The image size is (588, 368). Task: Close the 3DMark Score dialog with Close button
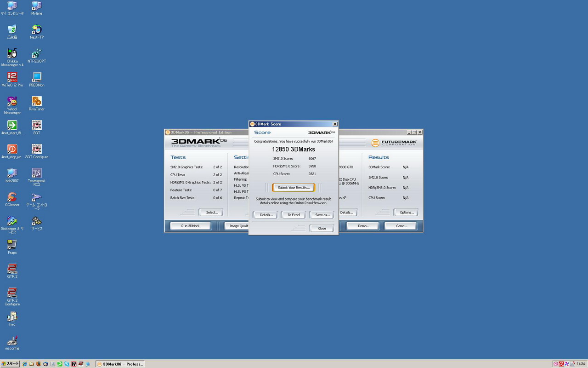[x=322, y=228]
